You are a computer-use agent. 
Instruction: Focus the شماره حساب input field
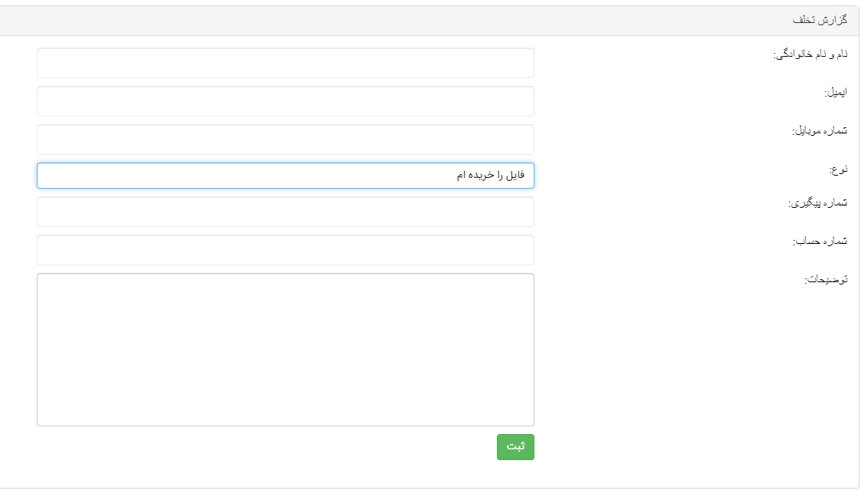[x=285, y=250]
